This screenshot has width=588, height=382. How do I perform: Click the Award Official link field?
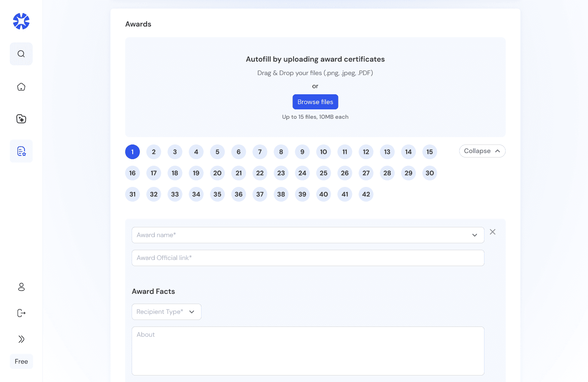click(308, 258)
